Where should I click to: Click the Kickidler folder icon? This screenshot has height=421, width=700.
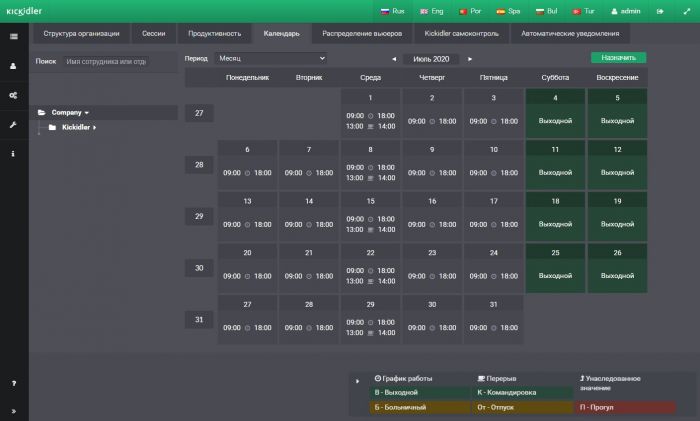coord(52,127)
